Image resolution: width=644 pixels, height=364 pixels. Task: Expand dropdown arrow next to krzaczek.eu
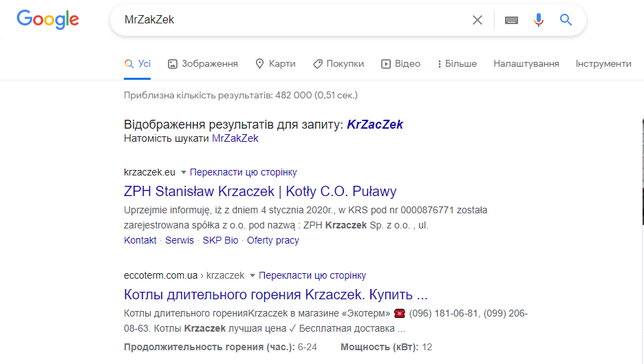coord(184,172)
